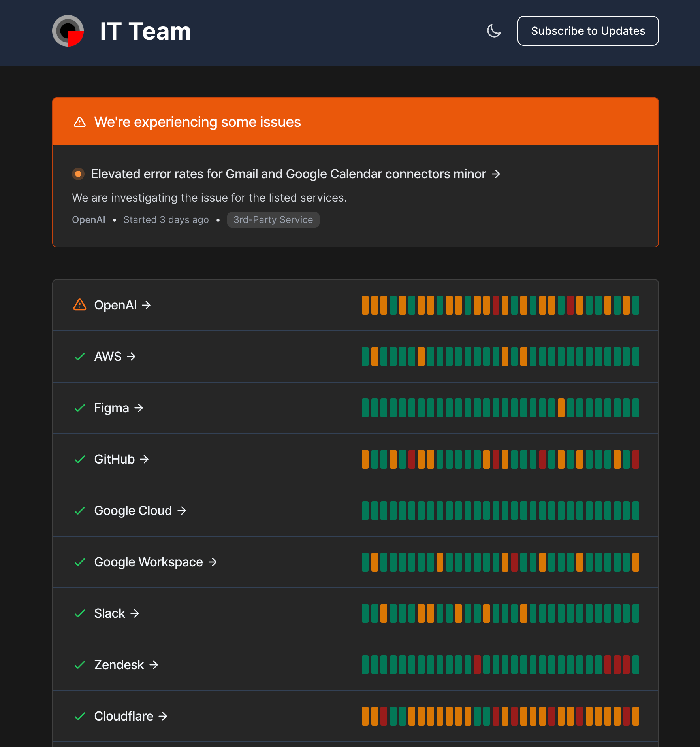Click the orange status dot on the incident
This screenshot has width=700, height=747.
[x=78, y=174]
